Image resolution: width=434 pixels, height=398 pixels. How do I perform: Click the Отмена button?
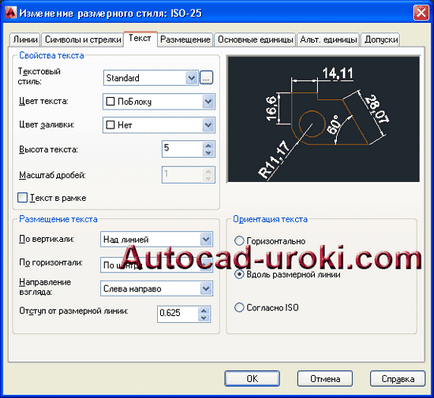(325, 379)
